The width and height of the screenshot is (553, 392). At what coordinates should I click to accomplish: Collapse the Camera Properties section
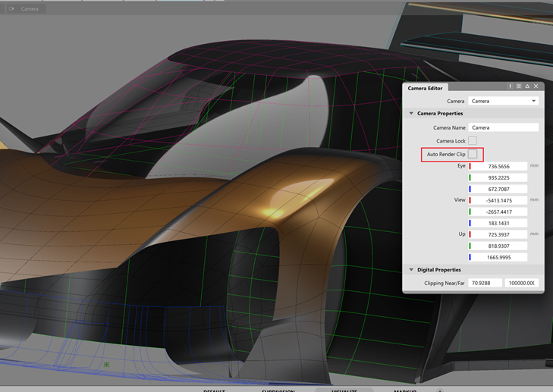pos(411,114)
